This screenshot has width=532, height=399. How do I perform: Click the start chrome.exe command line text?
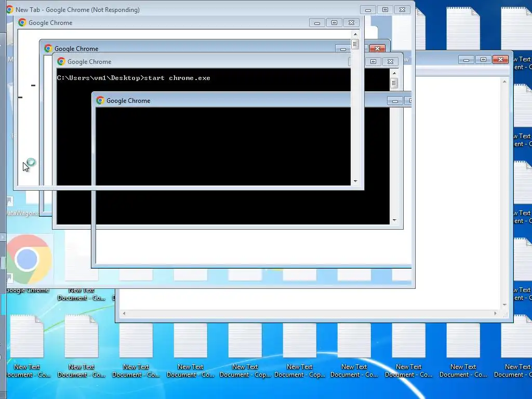134,78
